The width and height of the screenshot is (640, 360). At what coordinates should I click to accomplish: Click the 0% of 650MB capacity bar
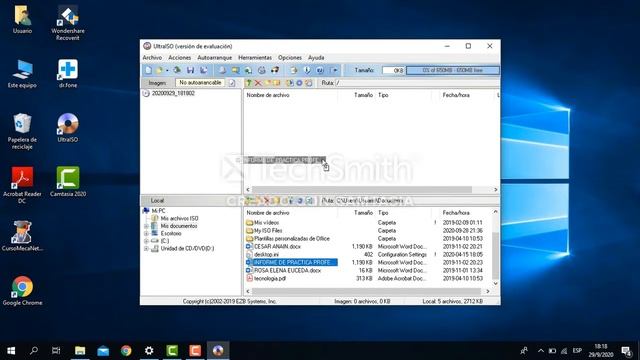coord(453,70)
